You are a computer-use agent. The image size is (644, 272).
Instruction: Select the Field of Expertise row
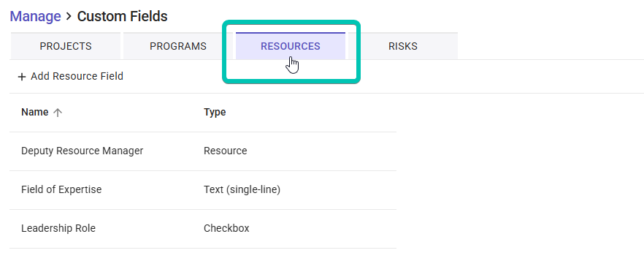coord(203,189)
